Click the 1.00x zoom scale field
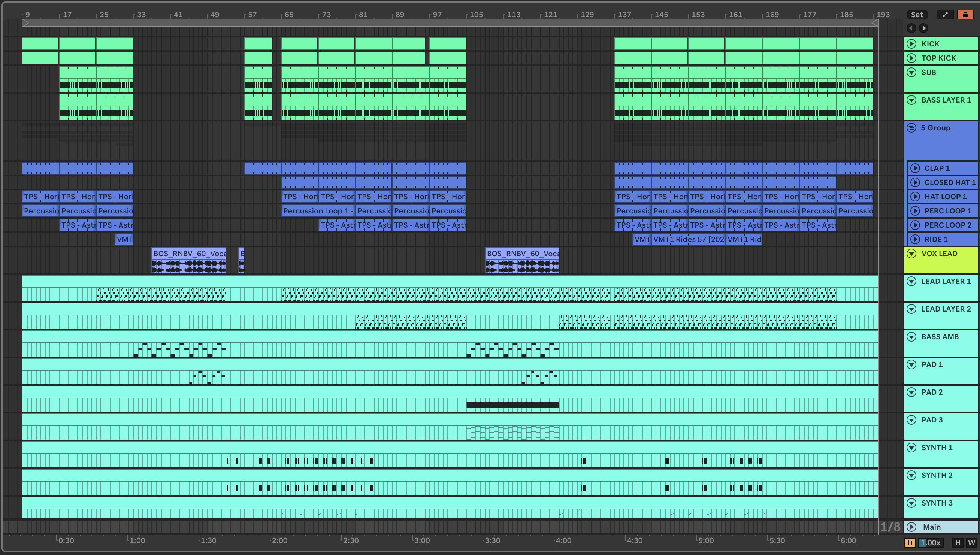Screen dimensions: 980x555 pos(931,542)
